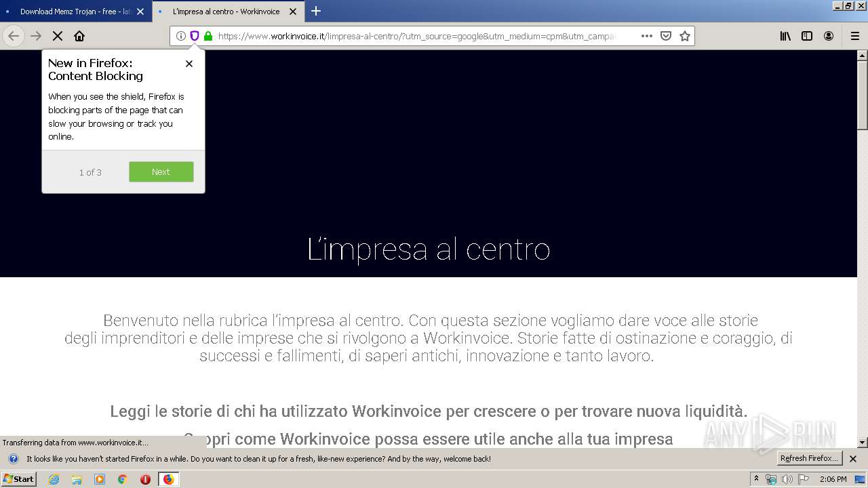This screenshot has height=488, width=868.
Task: Click the page scrollbar up arrow
Action: (863, 55)
